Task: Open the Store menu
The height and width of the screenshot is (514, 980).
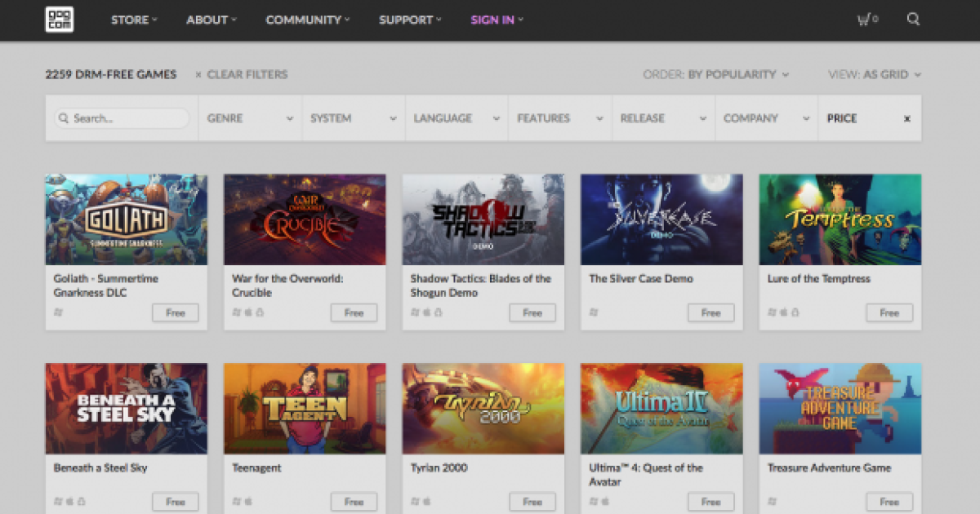Action: click(x=135, y=20)
